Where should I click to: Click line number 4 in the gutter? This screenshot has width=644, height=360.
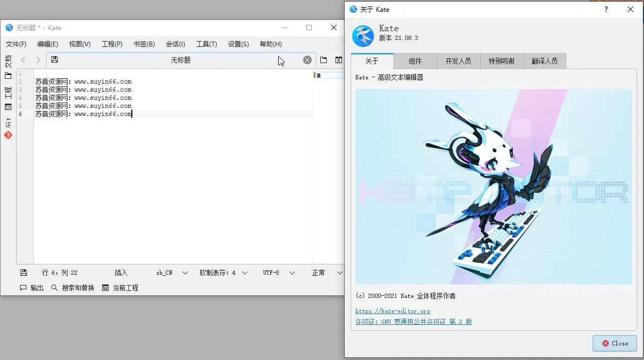click(x=20, y=98)
